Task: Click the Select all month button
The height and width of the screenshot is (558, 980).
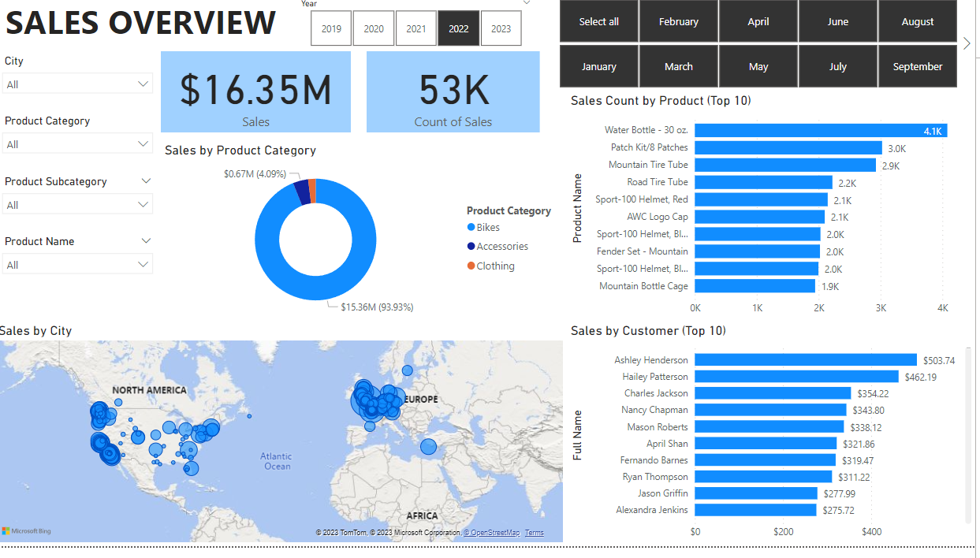Action: [599, 21]
